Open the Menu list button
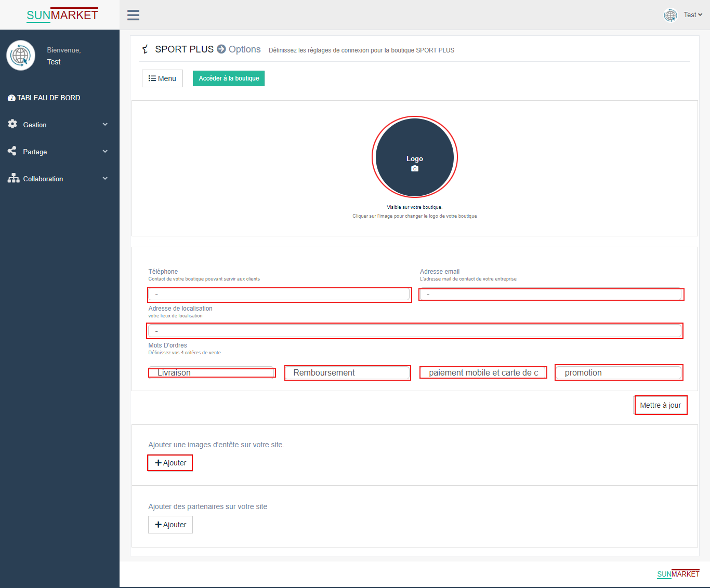 (162, 78)
